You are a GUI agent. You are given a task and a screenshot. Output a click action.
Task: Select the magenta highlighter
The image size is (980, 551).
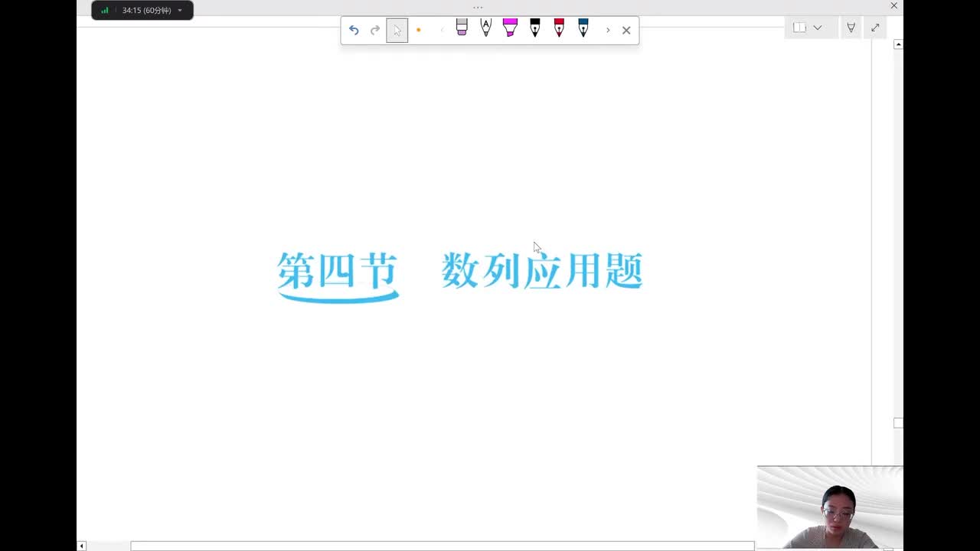[x=510, y=28]
